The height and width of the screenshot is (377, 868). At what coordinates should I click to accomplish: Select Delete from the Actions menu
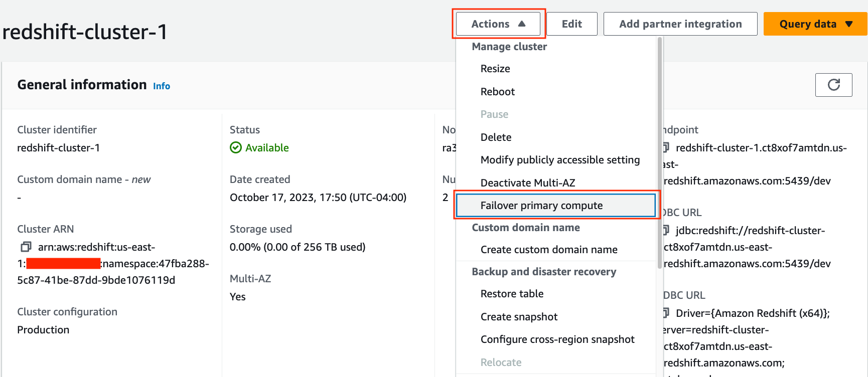click(x=496, y=137)
